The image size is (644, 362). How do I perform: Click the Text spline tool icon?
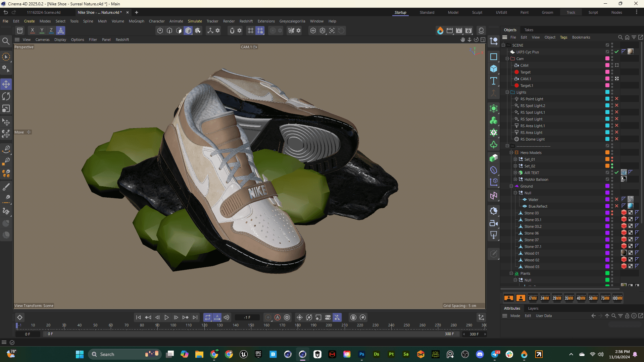pos(494,81)
